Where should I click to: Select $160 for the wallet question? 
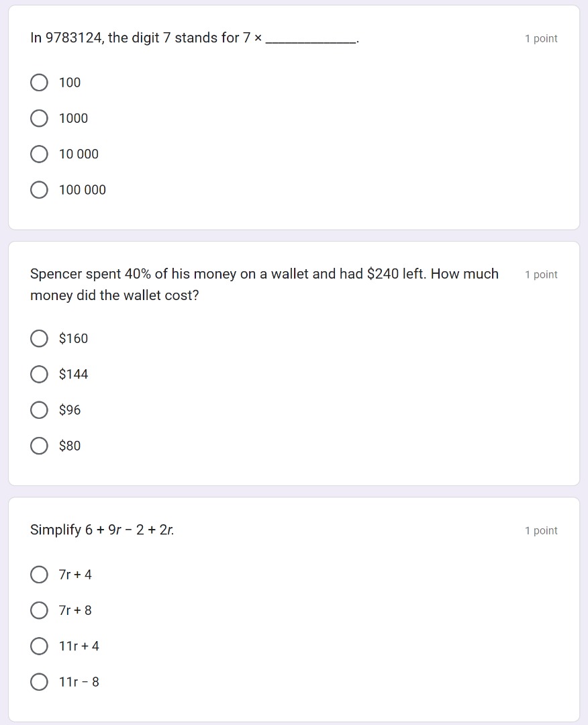coord(39,338)
